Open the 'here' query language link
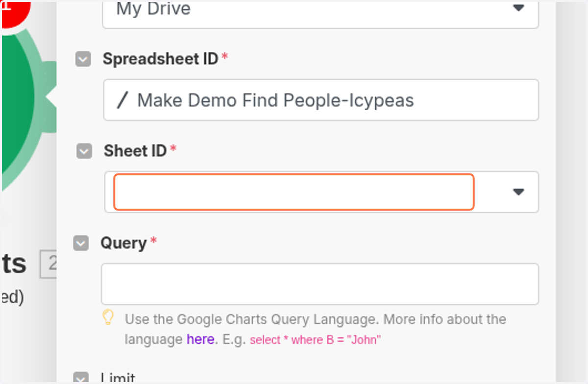The height and width of the screenshot is (384, 588). [x=200, y=339]
